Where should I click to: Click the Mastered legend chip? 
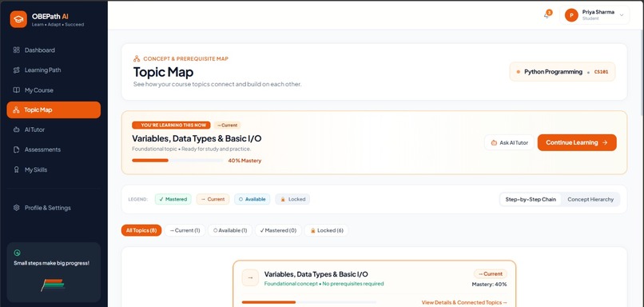click(173, 199)
